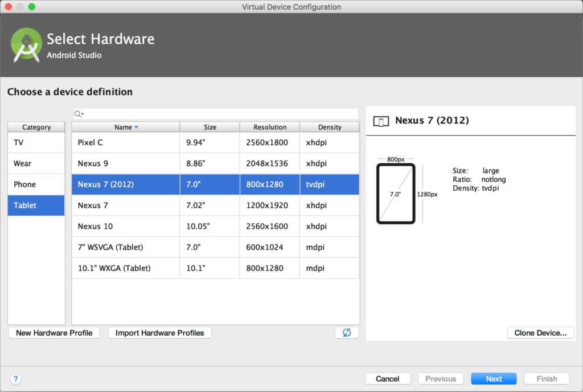Click the "Choose a device definition" heading

click(x=70, y=92)
